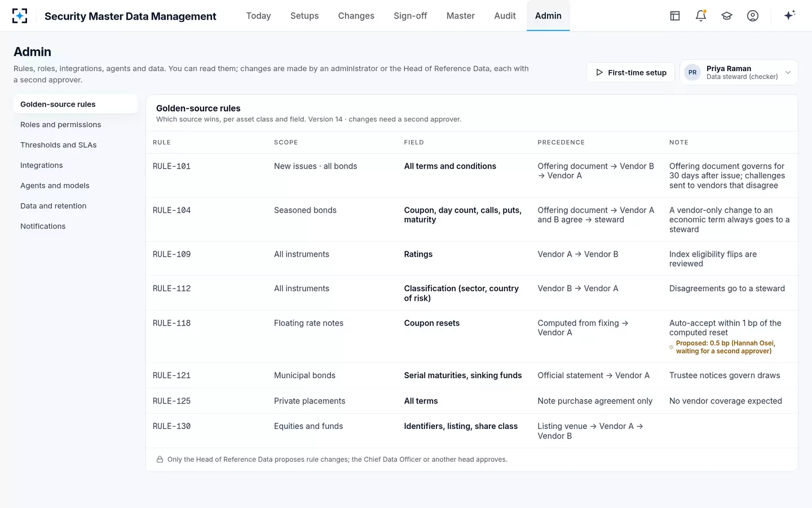Open the layout panel icon in header
The height and width of the screenshot is (508, 812).
[675, 16]
